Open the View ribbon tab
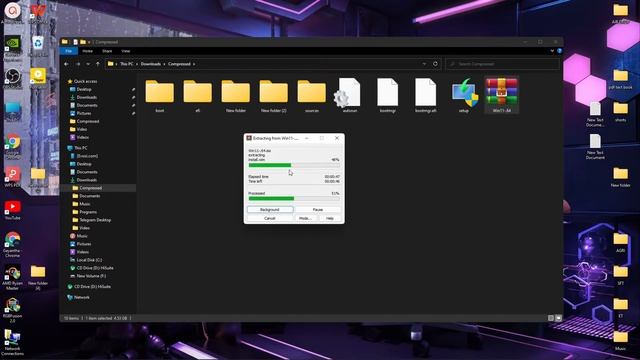 (125, 51)
